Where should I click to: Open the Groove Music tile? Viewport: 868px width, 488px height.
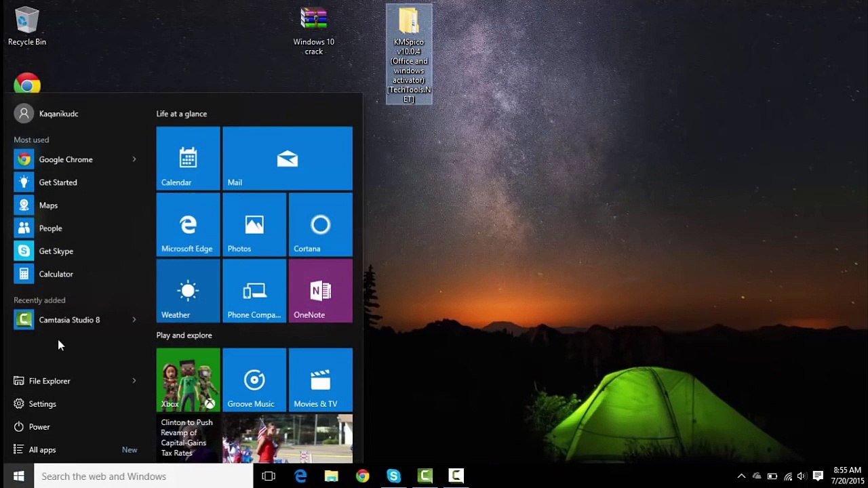[x=254, y=380]
